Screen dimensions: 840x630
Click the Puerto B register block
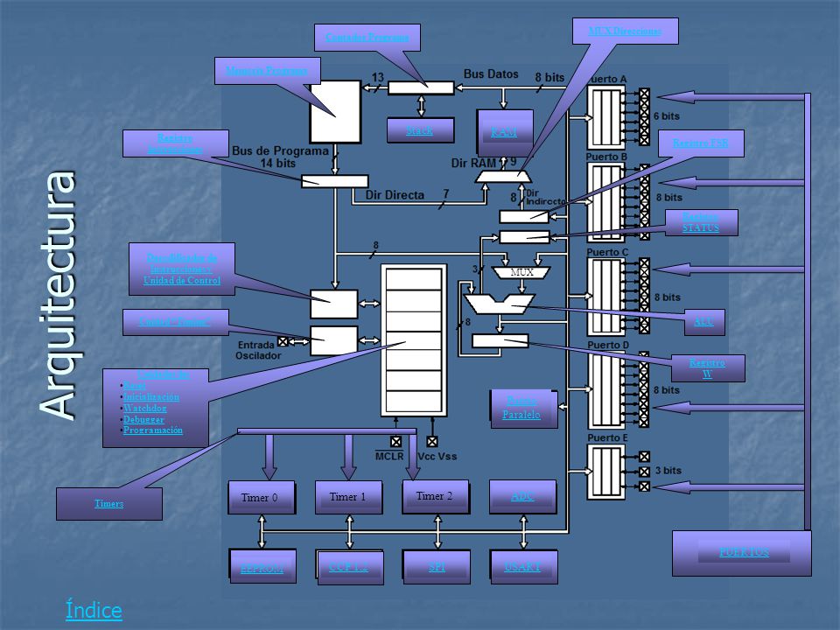pyautogui.click(x=605, y=203)
